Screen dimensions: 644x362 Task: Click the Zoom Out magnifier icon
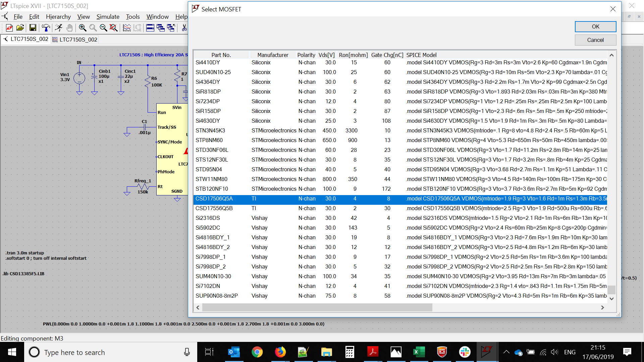[103, 28]
